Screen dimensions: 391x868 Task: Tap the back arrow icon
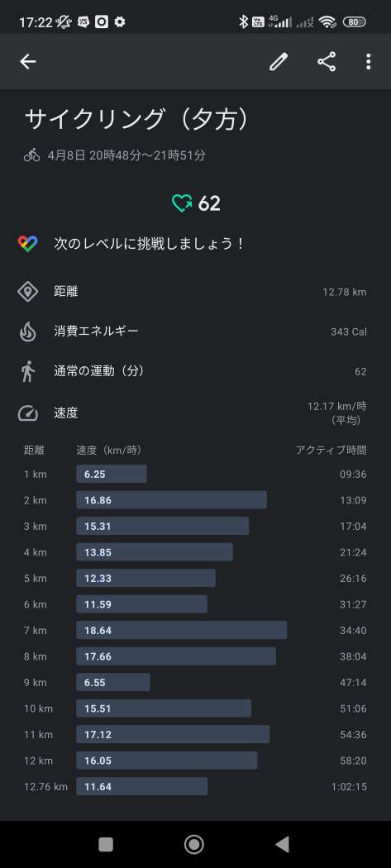(x=27, y=61)
